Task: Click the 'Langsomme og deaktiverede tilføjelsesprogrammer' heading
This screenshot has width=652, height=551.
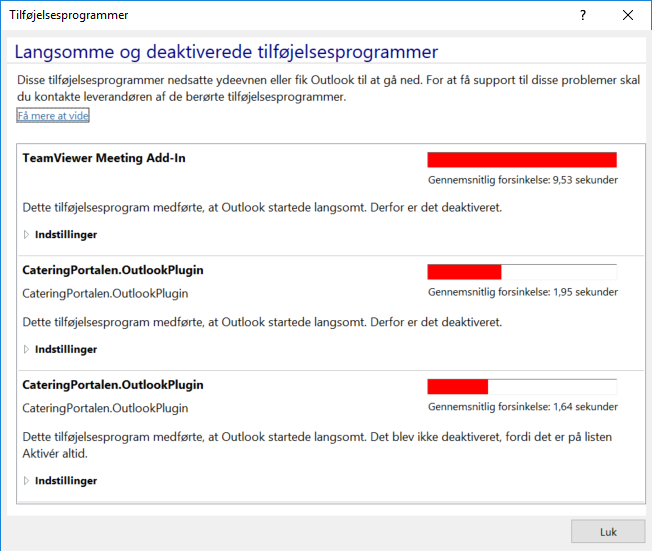Action: [226, 52]
